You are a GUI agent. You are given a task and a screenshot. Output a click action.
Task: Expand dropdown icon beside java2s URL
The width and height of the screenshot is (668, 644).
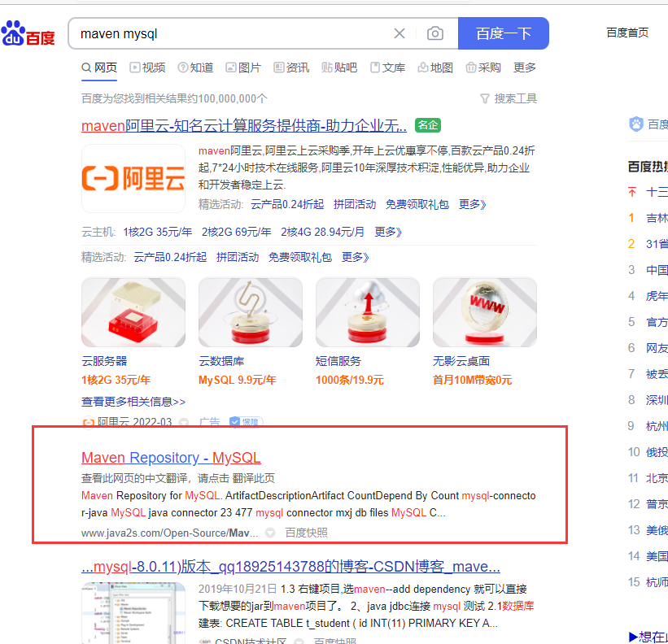point(270,533)
